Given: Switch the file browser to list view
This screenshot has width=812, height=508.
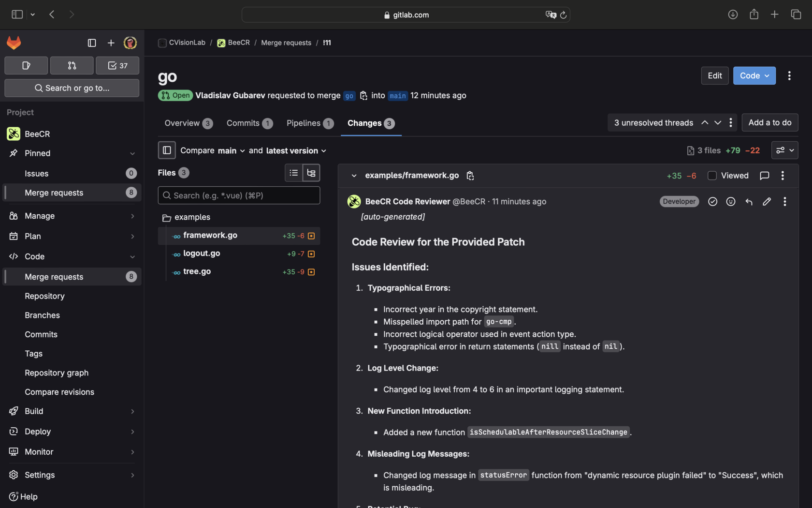Looking at the screenshot, I should [x=293, y=173].
